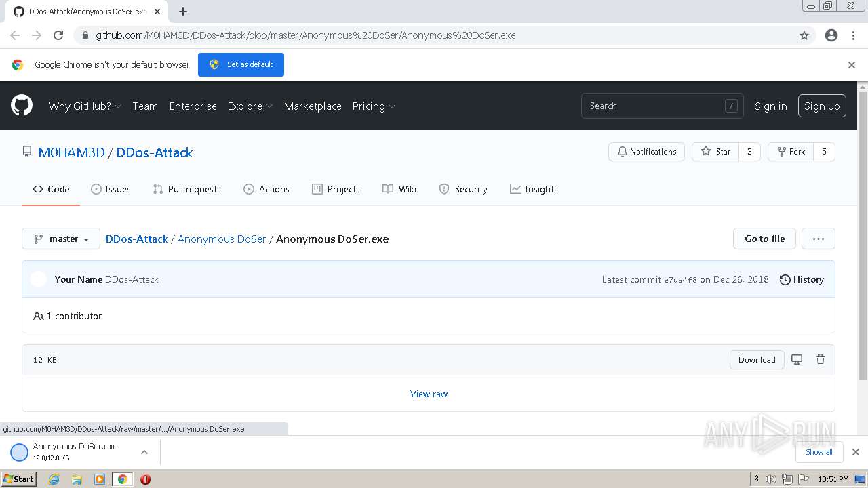The height and width of the screenshot is (488, 868).
Task: Open the Projects tab
Action: click(336, 189)
